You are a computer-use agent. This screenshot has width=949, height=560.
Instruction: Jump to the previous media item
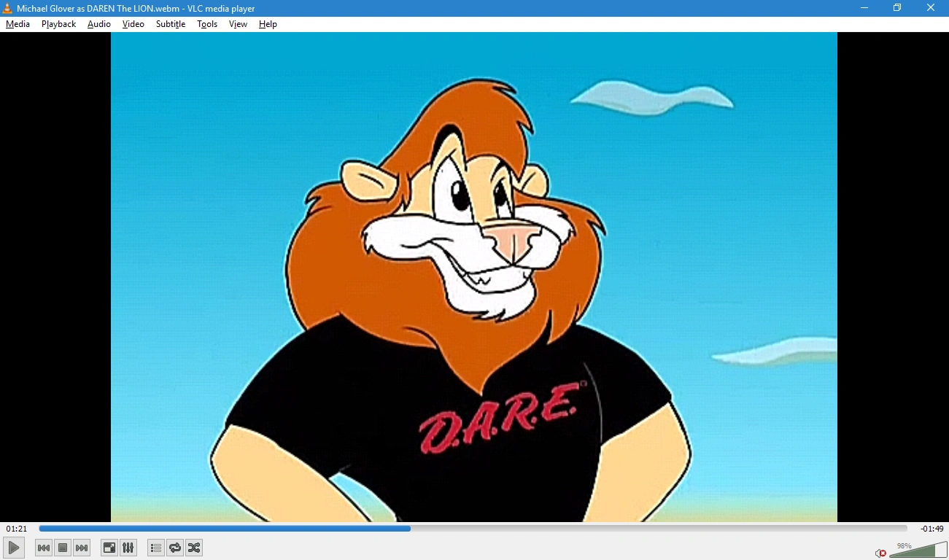pyautogui.click(x=44, y=548)
